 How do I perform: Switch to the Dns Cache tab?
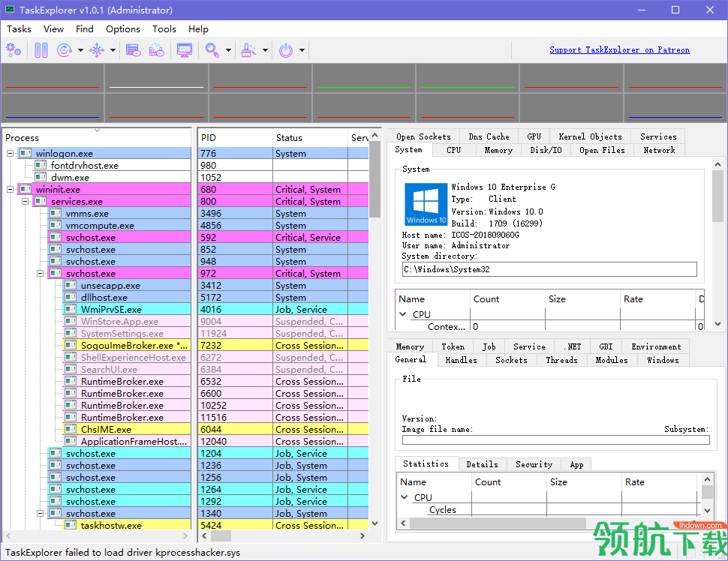tap(489, 136)
